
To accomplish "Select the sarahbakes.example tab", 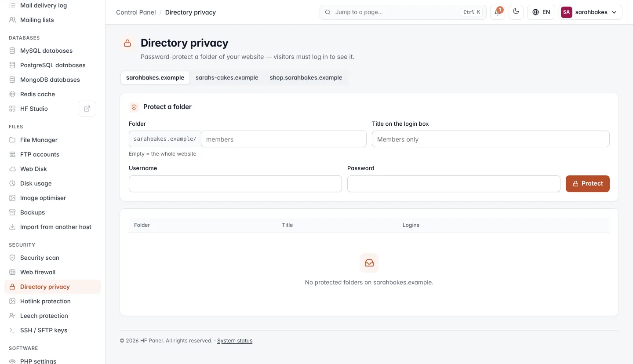I will 155,78.
